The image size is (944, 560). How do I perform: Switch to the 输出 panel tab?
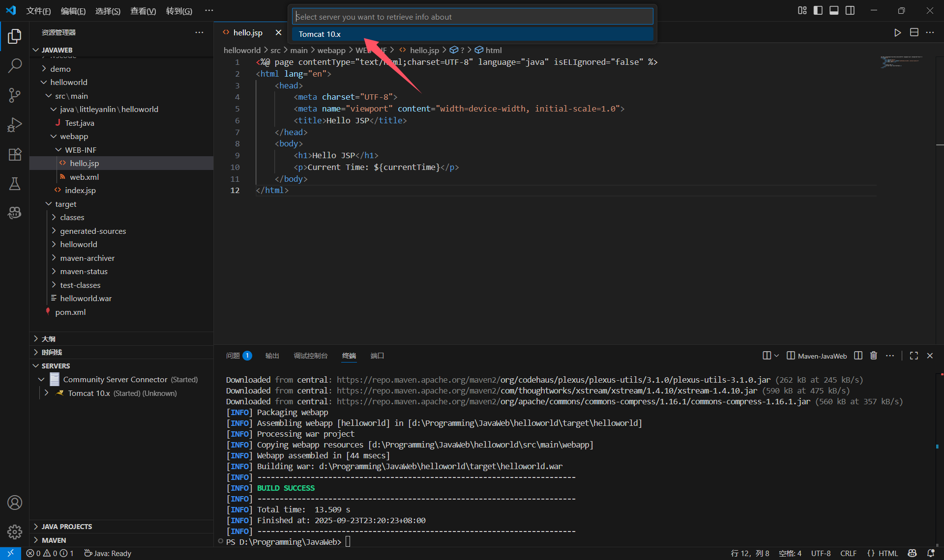point(272,356)
